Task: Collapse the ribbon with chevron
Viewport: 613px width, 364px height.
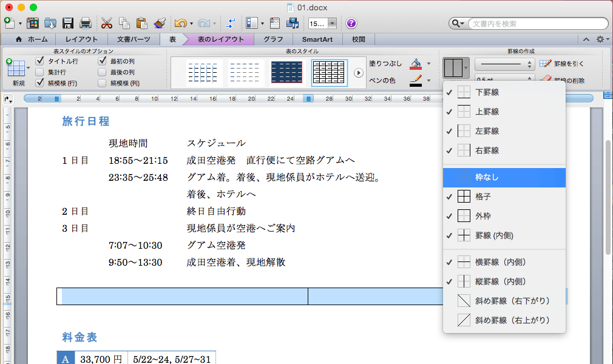Action: (x=586, y=39)
